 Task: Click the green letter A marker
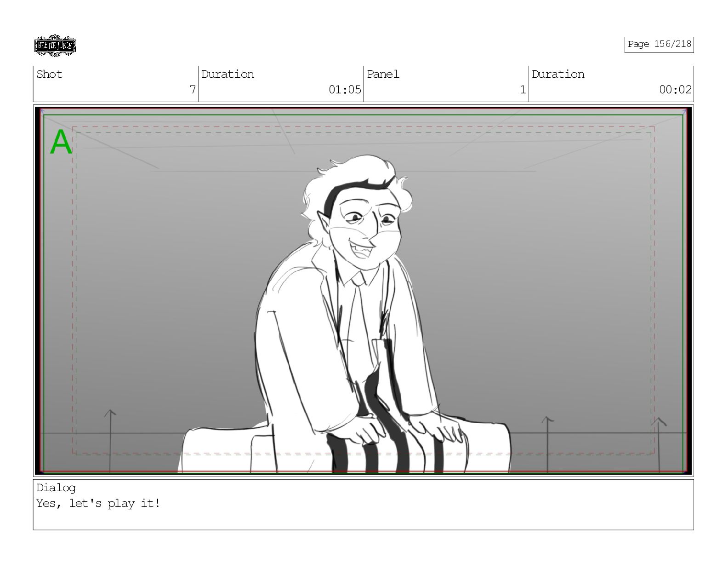point(61,143)
